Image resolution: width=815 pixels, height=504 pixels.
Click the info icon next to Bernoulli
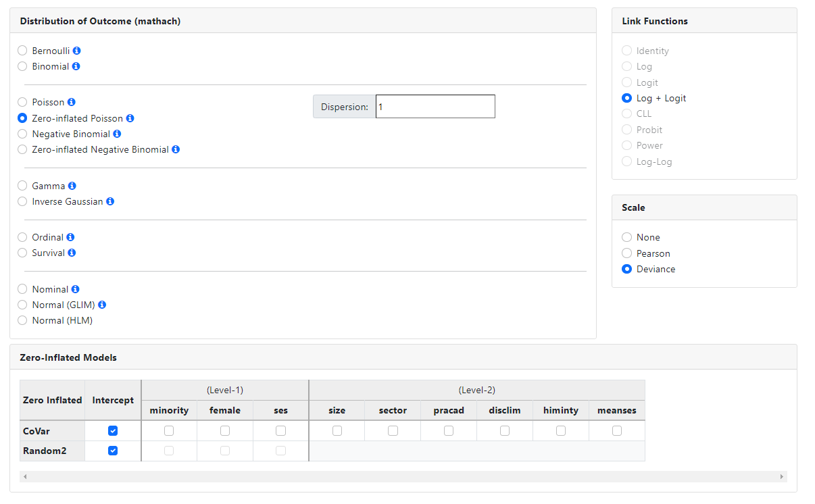[77, 51]
